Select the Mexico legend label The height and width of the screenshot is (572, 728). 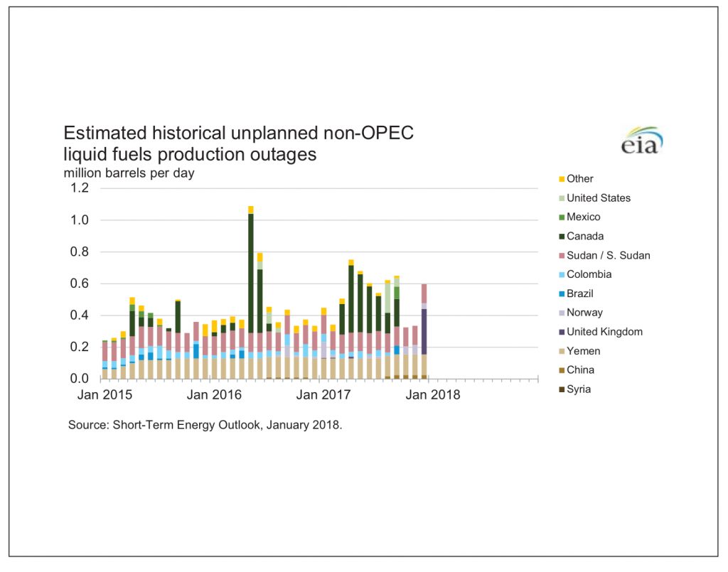583,217
